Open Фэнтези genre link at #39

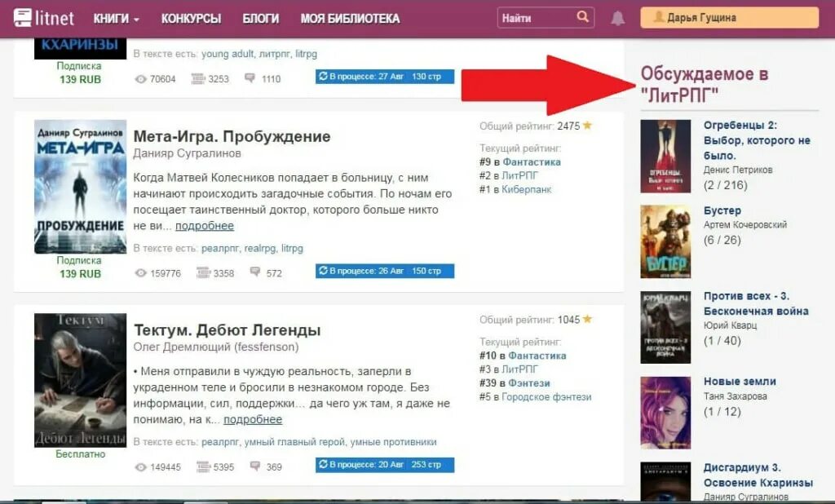tap(528, 383)
